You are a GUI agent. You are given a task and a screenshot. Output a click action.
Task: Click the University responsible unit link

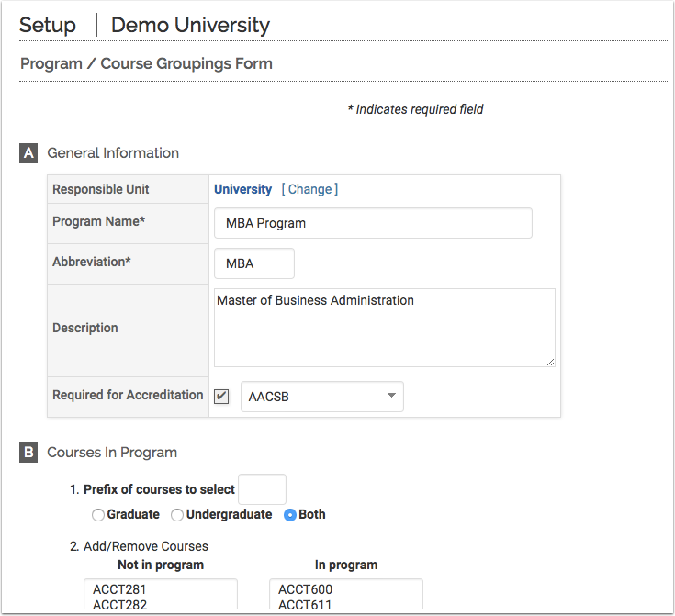(242, 189)
